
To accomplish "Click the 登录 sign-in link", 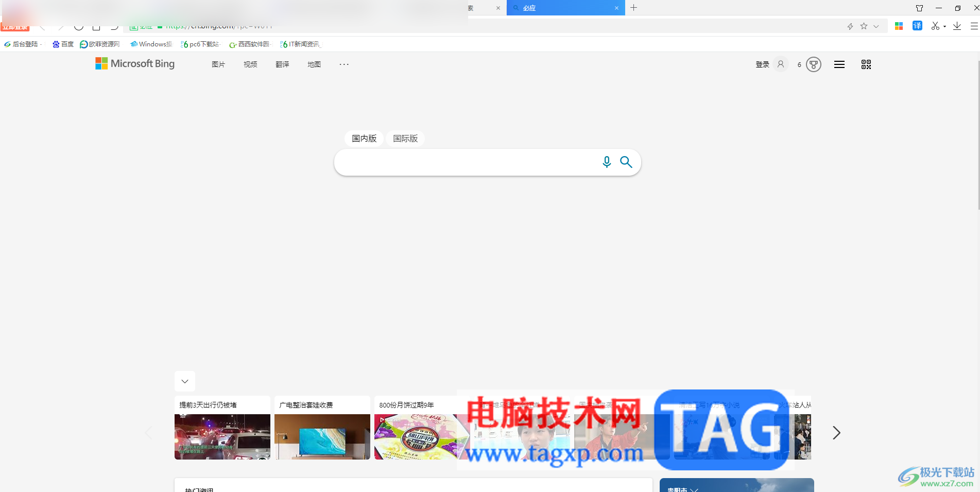I will [x=762, y=64].
